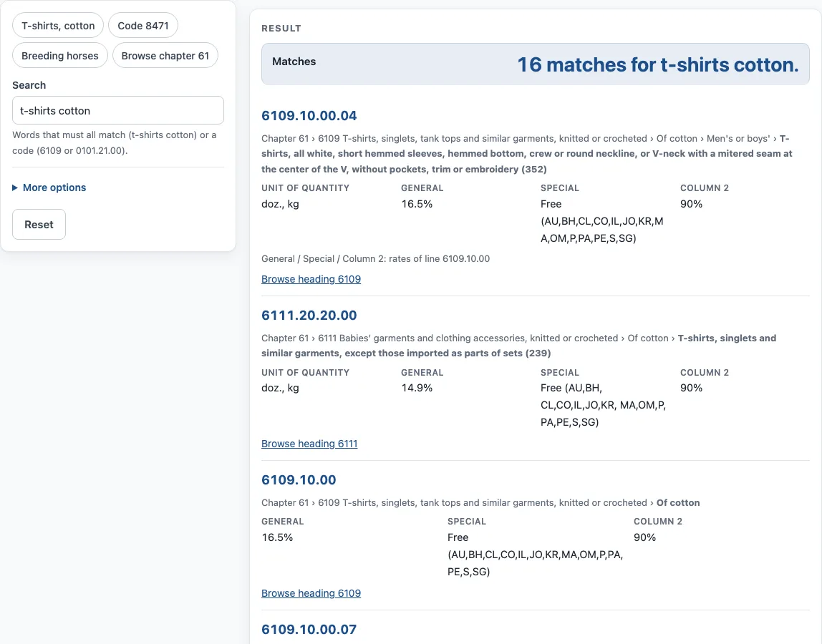Viewport: 822px width, 644px height.
Task: Select the 6109.10.00 result code
Action: coord(299,479)
